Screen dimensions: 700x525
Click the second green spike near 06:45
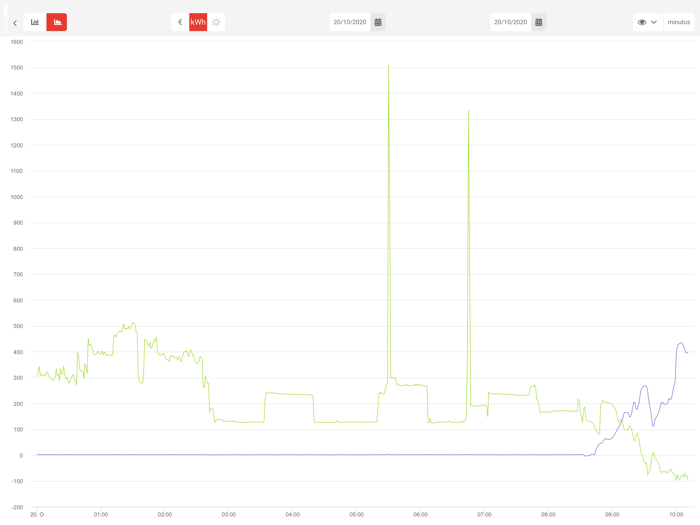coord(468,111)
